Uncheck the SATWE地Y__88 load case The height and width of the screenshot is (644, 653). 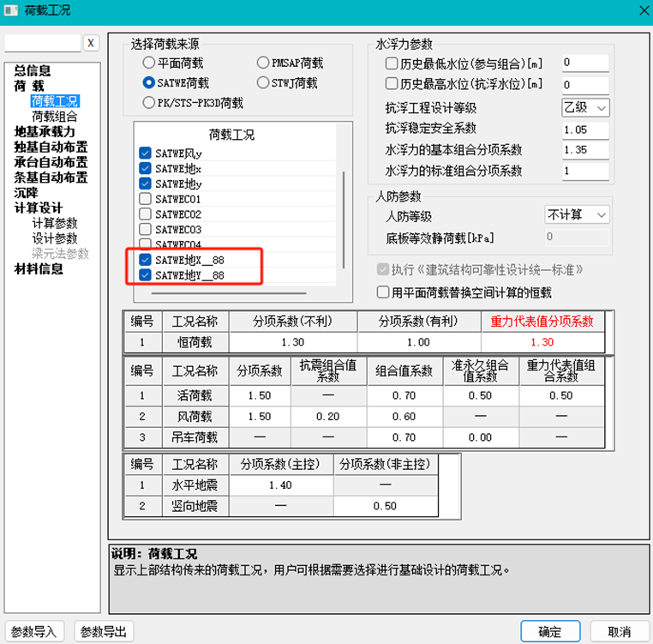(145, 275)
